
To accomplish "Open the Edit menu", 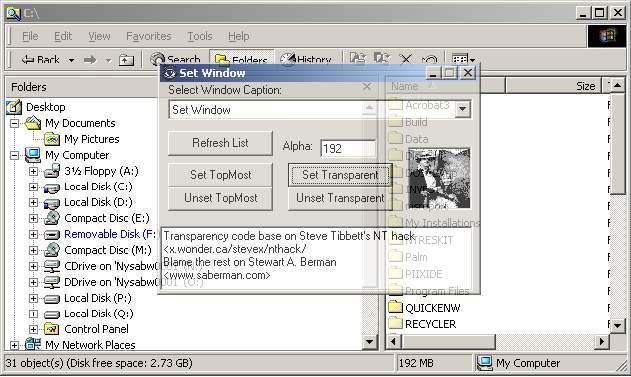I will click(x=63, y=36).
